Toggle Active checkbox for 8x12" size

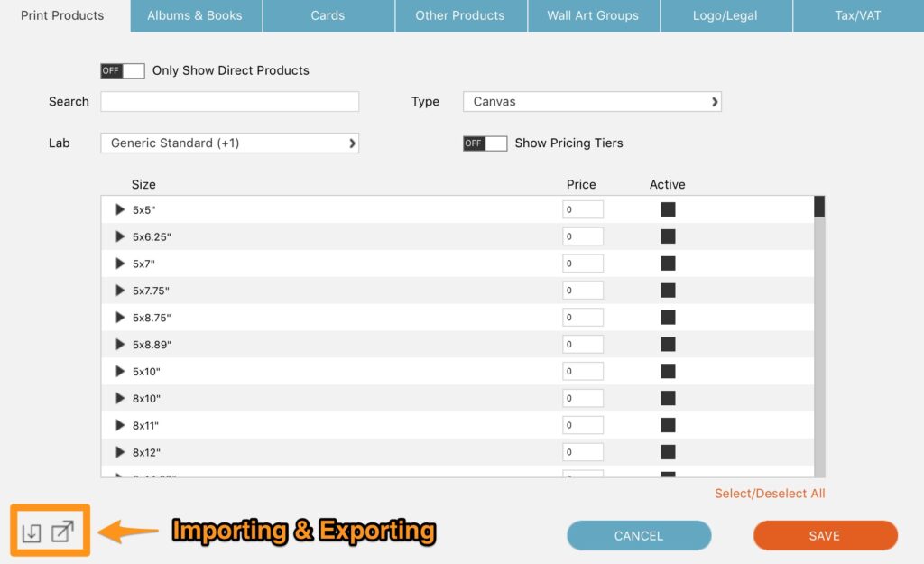668,452
